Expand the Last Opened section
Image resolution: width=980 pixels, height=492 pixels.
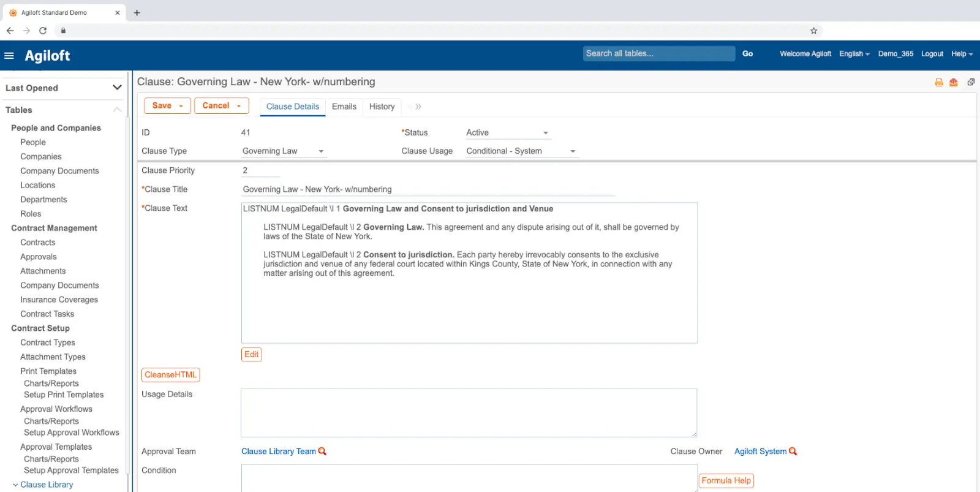[117, 88]
